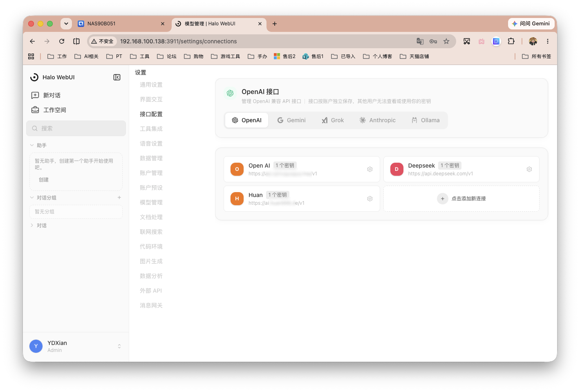
Task: Open settings gear for Open AI connection
Action: 370,169
